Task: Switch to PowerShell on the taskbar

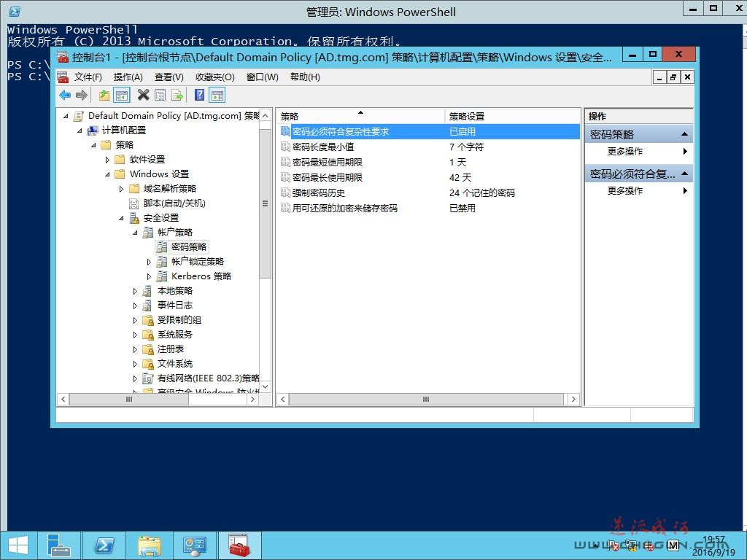Action: tap(104, 545)
